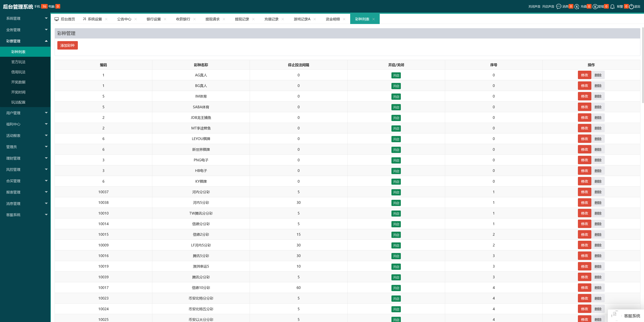Expand the 用户管理 sidebar menu
This screenshot has width=644, height=322.
click(x=25, y=113)
